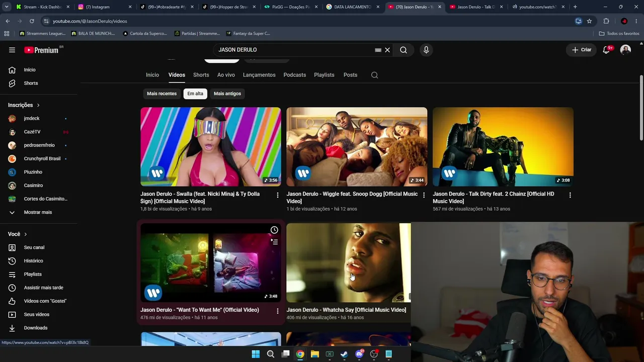Image resolution: width=644 pixels, height=362 pixels.
Task: Switch to the Instagram browser tab
Action: click(x=105, y=7)
